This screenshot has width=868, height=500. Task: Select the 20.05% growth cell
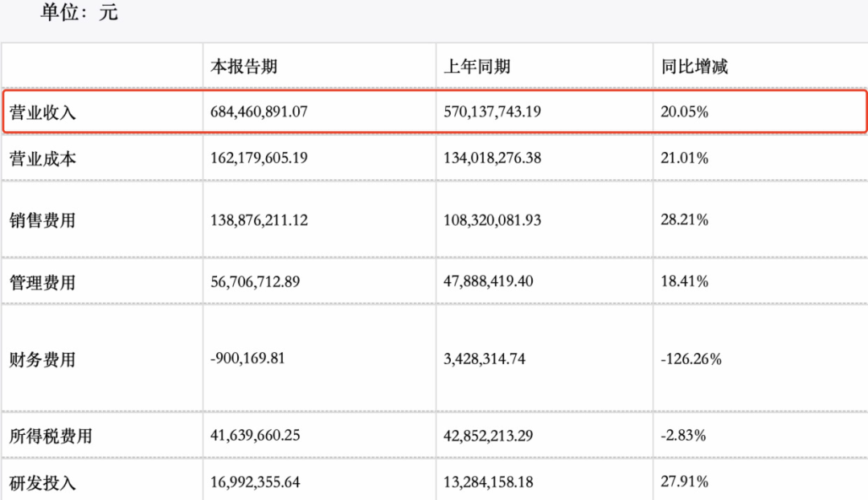[x=685, y=113]
